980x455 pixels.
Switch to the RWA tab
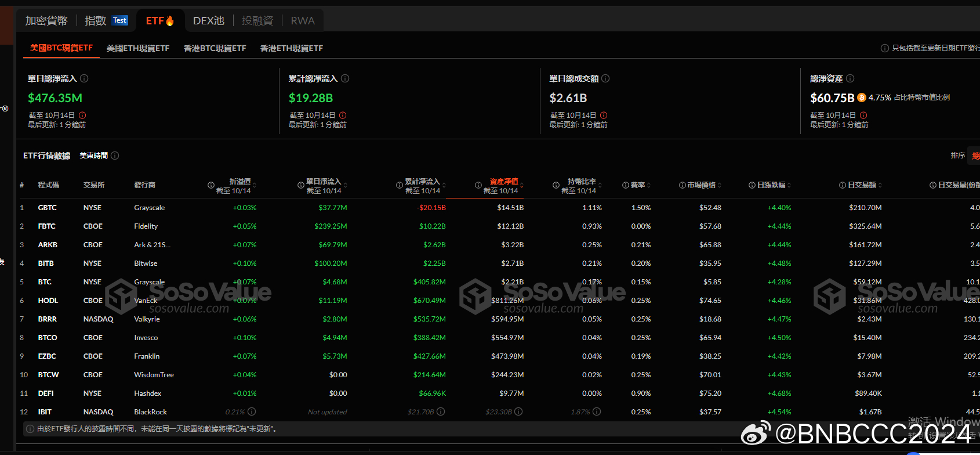point(303,21)
